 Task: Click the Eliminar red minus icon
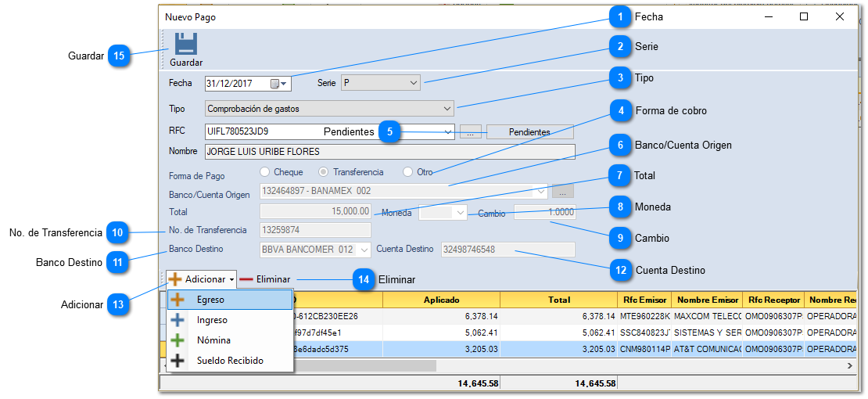point(246,279)
